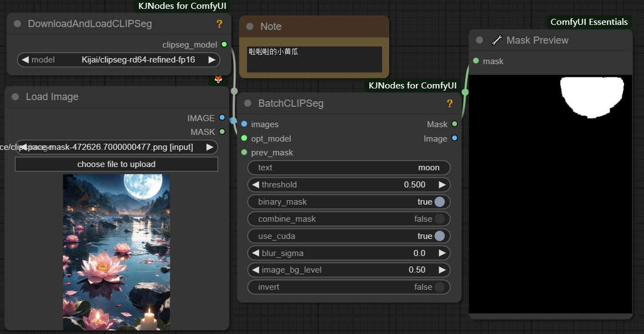The image size is (644, 334).
Task: Turn on the invert toggle
Action: 439,287
